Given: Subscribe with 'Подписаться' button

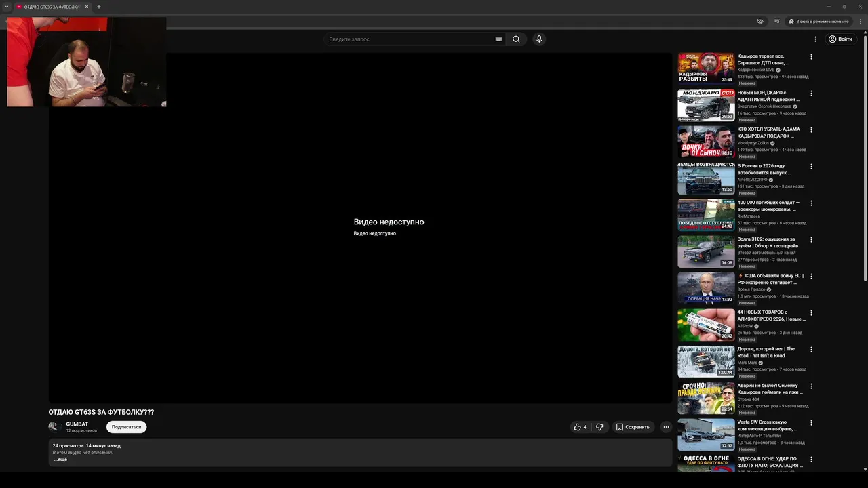Looking at the screenshot, I should click(x=126, y=427).
